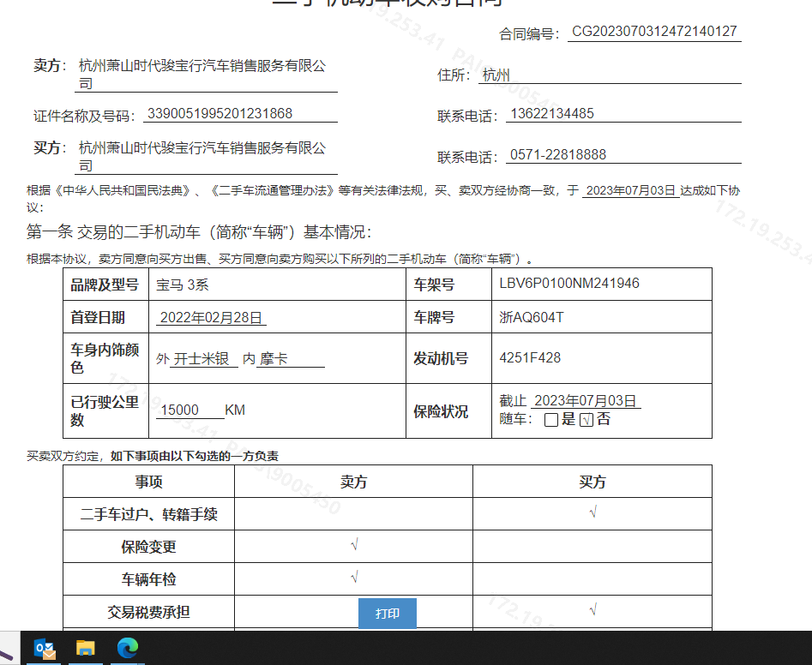Click the interior color field 摩卡
This screenshot has width=812, height=665.
click(291, 358)
